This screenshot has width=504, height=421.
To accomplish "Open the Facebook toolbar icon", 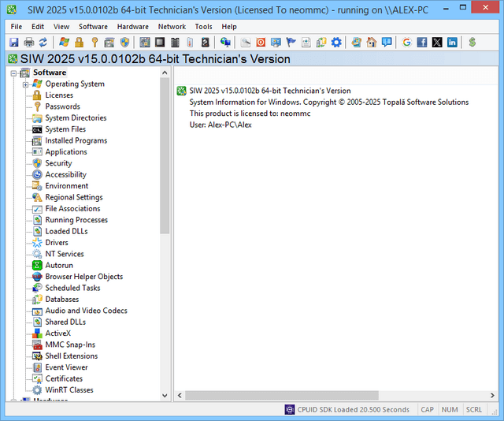I will 422,42.
